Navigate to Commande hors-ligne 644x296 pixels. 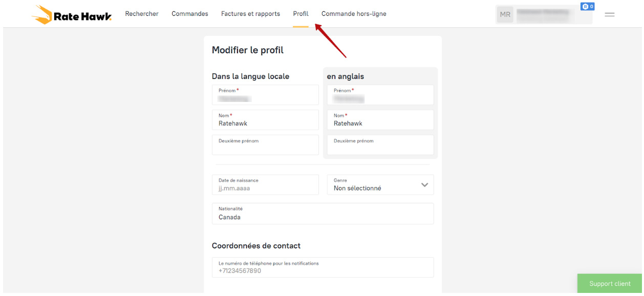(x=354, y=14)
